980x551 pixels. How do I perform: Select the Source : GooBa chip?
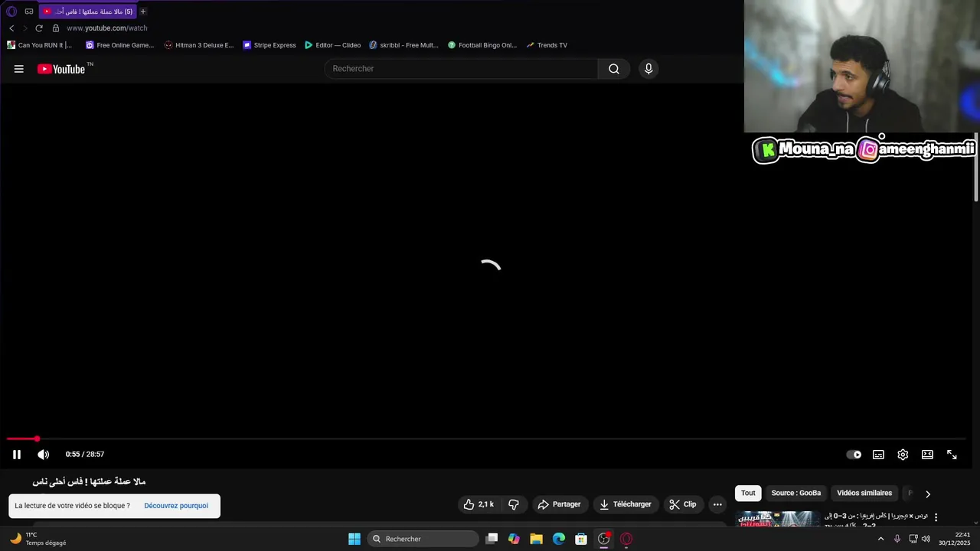point(796,494)
